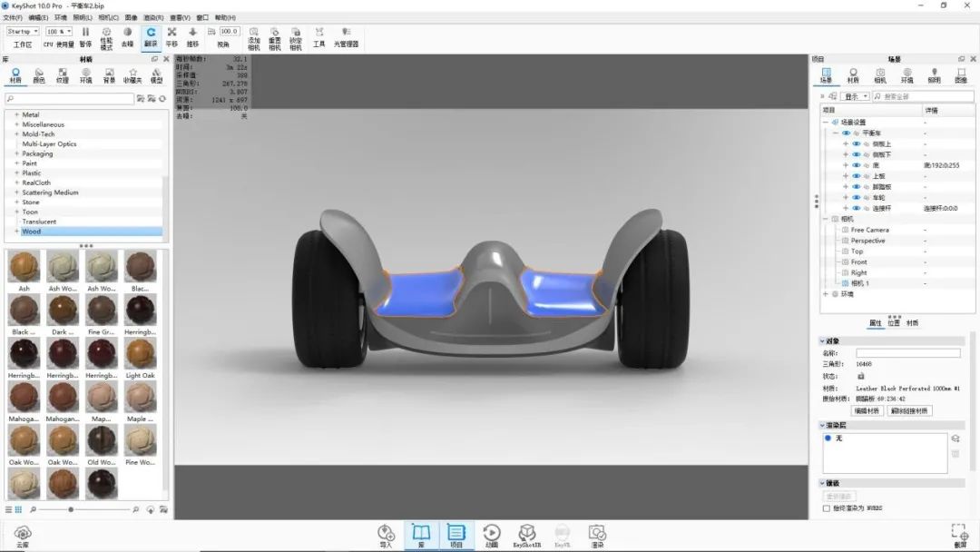980x552 pixels.
Task: Collapse the 相机 group in the scene tree
Action: pyautogui.click(x=824, y=218)
